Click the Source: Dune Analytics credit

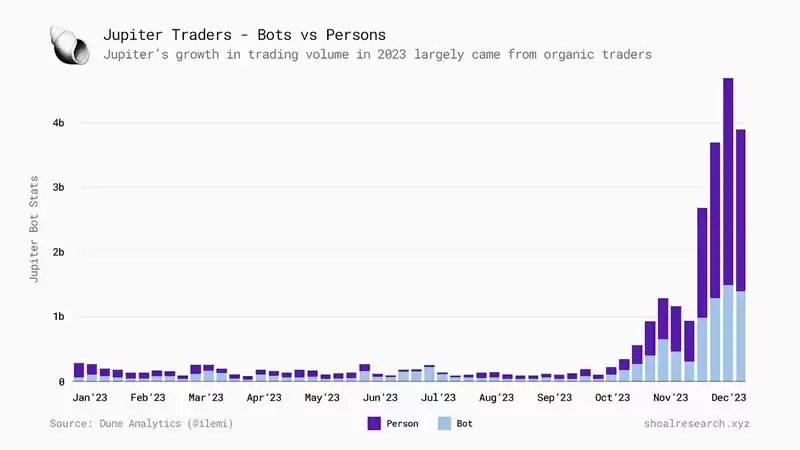click(141, 423)
